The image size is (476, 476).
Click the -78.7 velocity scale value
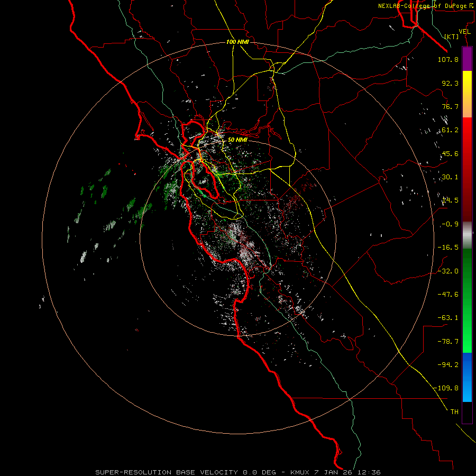point(448,342)
